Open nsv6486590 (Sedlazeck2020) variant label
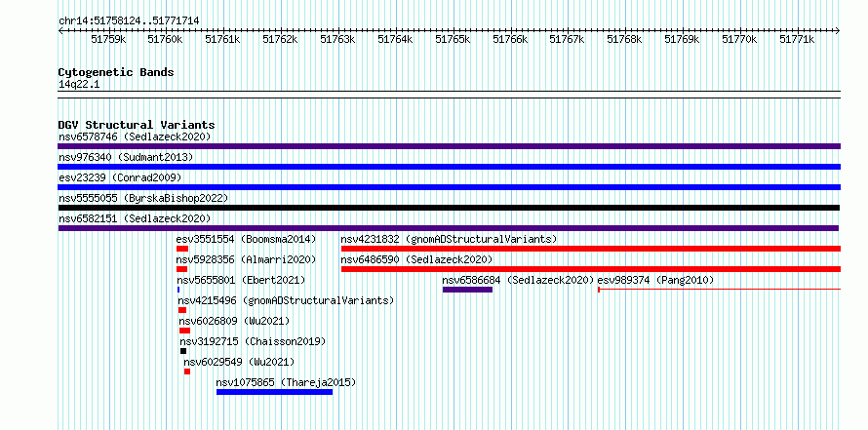 (x=416, y=259)
